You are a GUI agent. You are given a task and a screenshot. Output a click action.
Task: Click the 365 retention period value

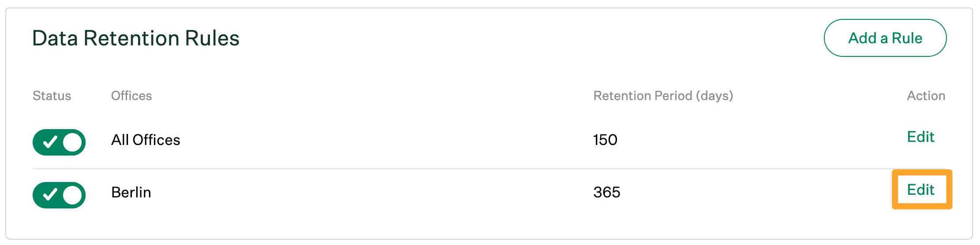coord(606,193)
